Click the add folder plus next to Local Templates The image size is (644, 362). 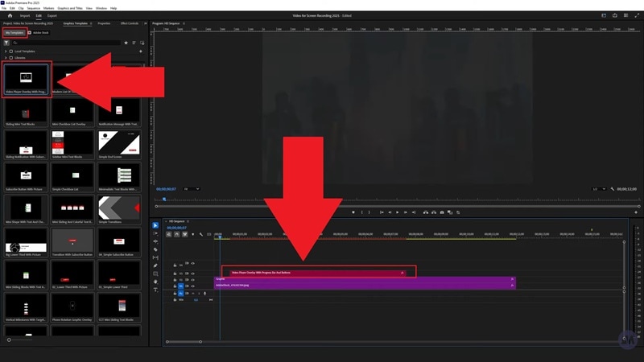[x=140, y=51]
